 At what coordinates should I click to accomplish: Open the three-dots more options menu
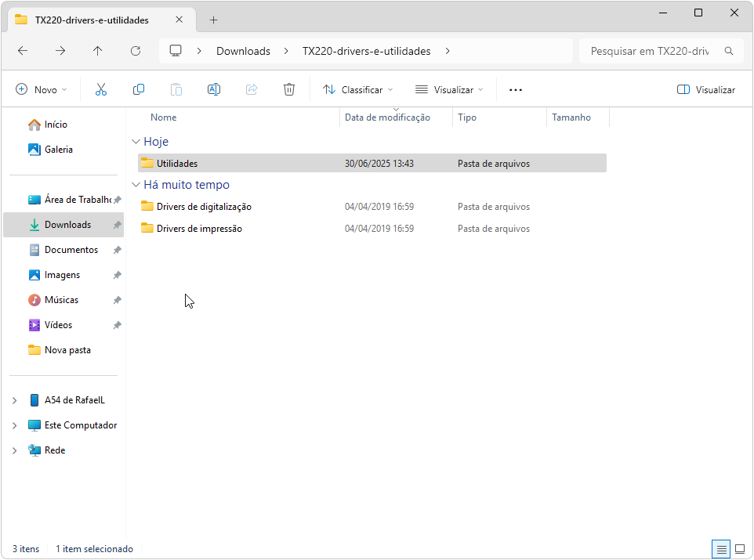coord(516,90)
